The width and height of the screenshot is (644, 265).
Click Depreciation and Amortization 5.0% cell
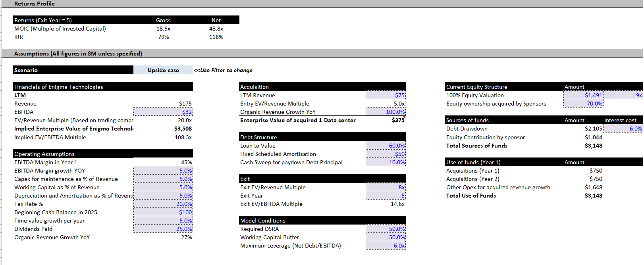click(x=163, y=196)
